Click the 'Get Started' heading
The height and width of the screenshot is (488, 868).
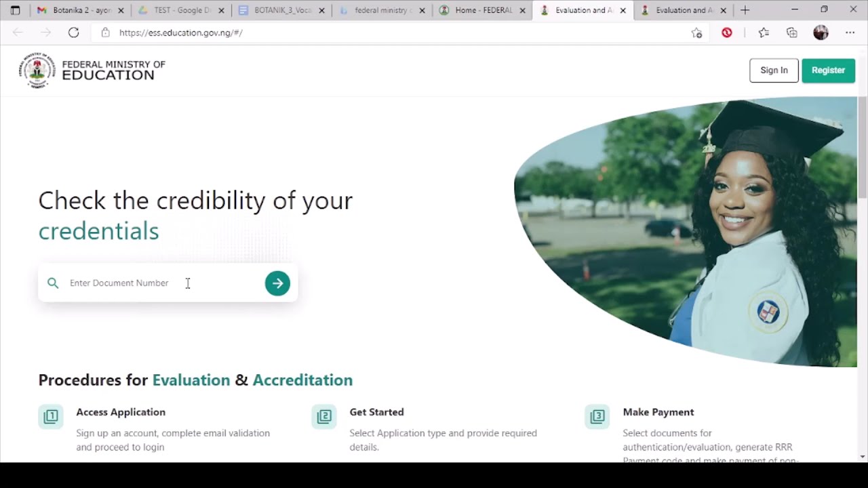376,412
